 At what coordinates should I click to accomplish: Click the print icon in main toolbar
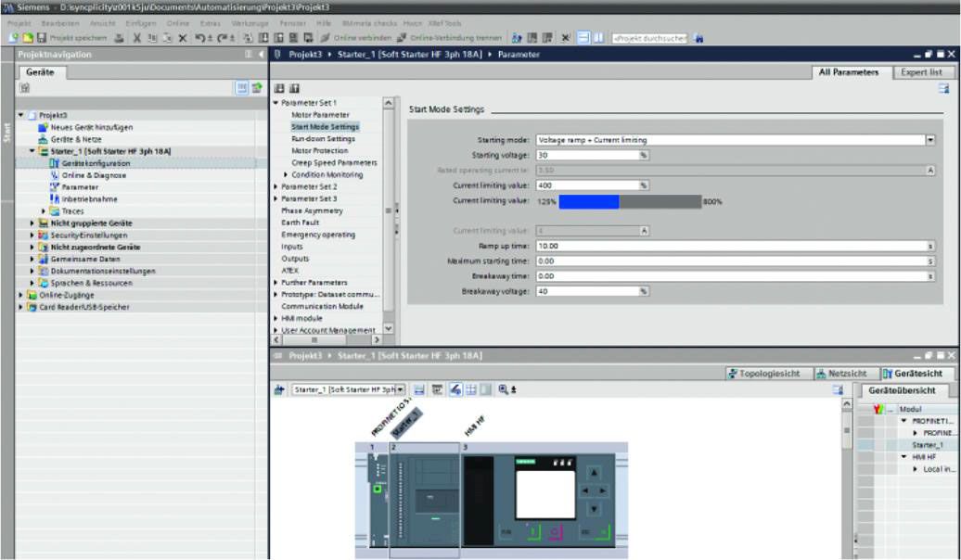click(120, 38)
